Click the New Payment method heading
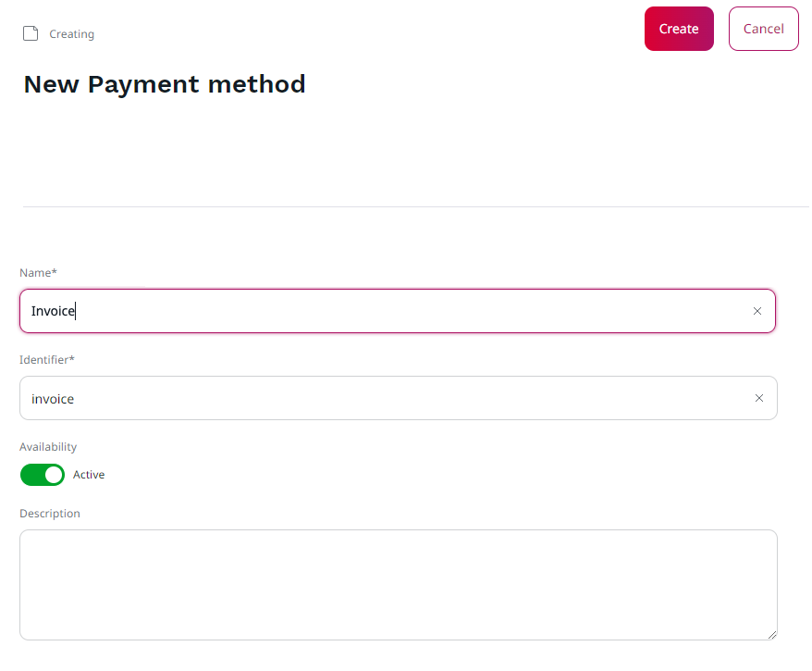Viewport: 812px width, 671px height. point(164,84)
